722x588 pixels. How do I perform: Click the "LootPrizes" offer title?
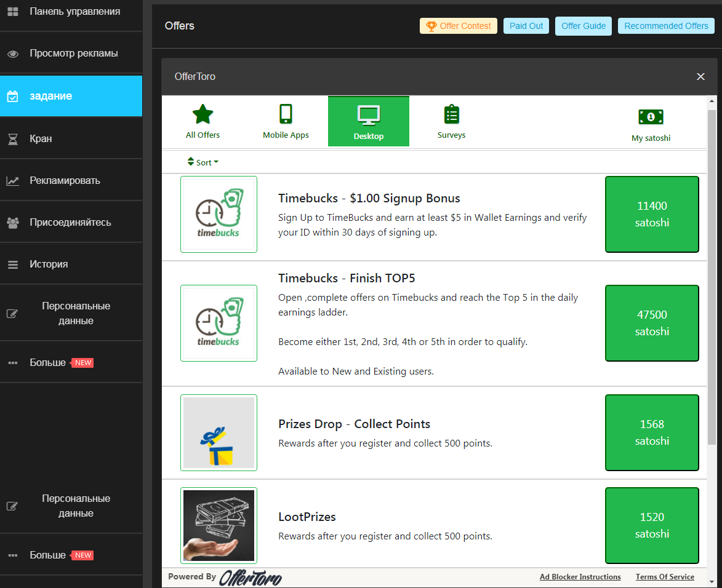click(x=307, y=517)
